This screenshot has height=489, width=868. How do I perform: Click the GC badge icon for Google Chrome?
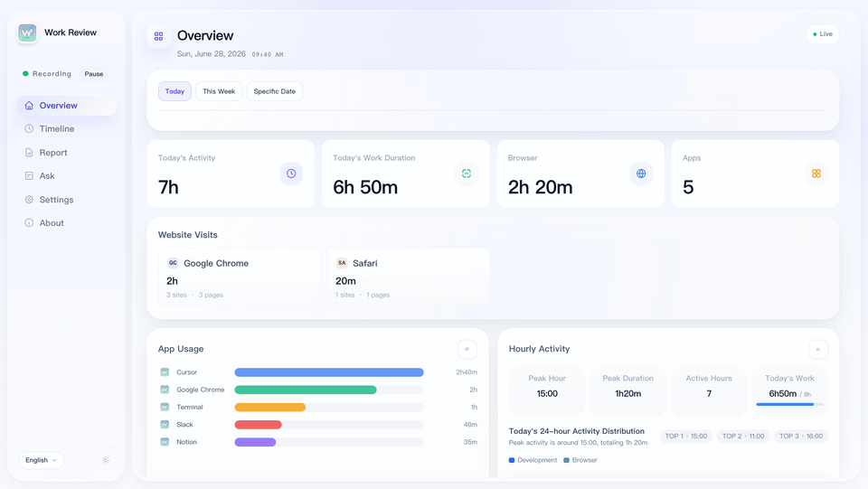[173, 263]
